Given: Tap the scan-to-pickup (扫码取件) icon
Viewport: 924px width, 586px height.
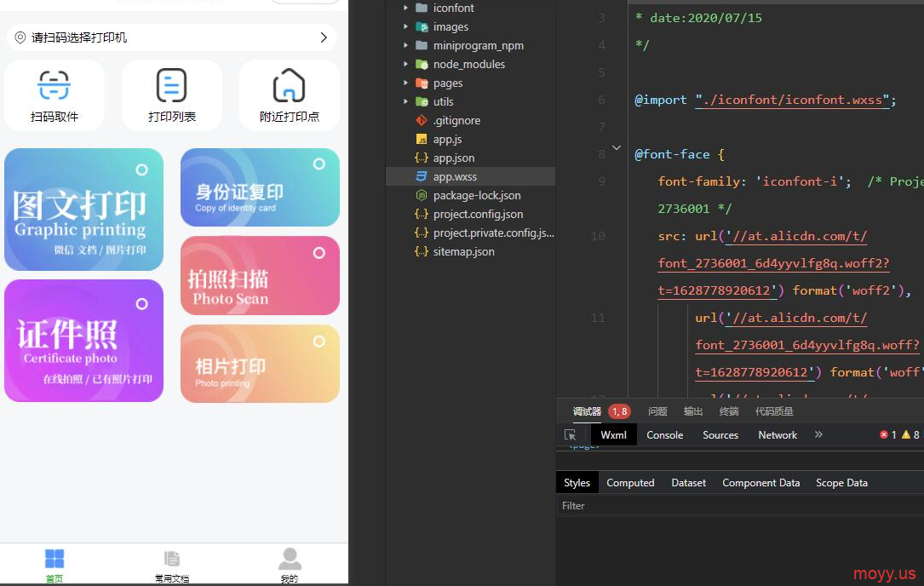Looking at the screenshot, I should [55, 86].
